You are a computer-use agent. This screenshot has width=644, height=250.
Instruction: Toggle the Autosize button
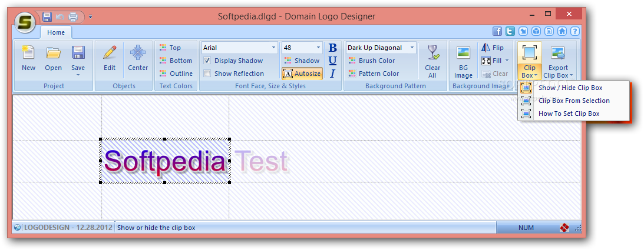pos(302,74)
